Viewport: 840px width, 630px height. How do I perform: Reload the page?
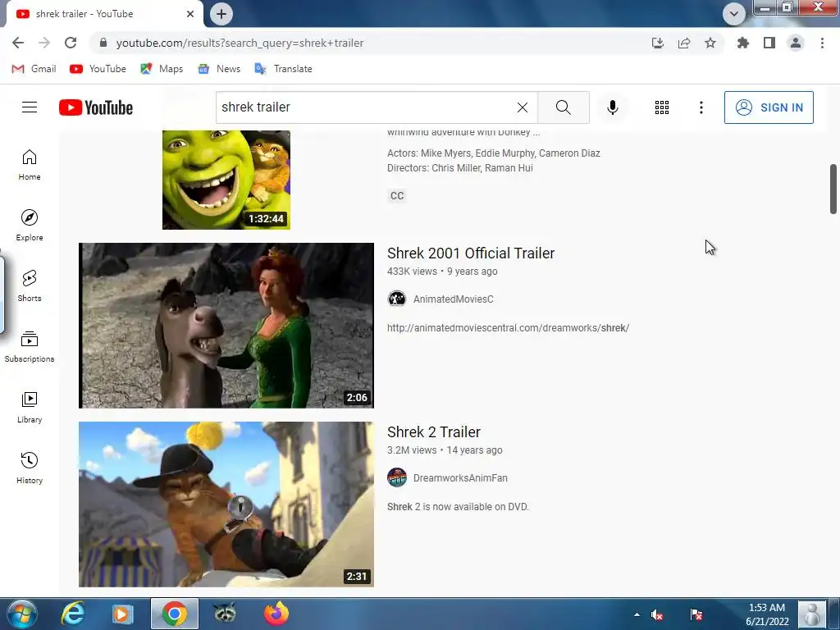click(71, 43)
